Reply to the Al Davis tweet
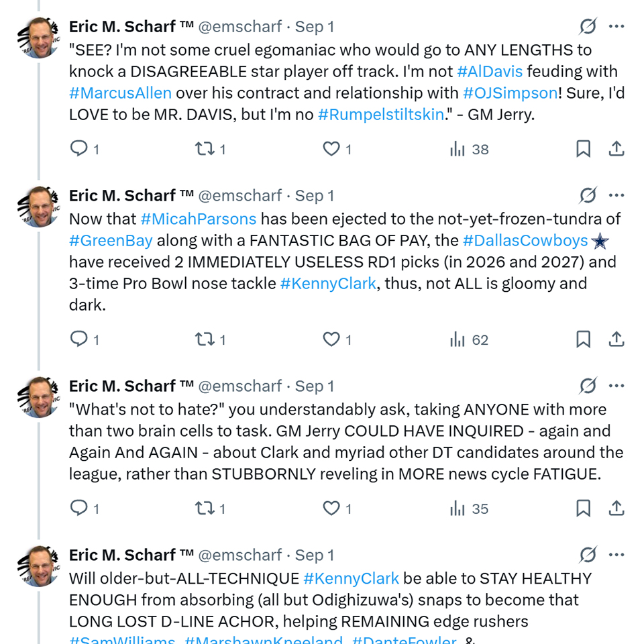 (x=80, y=149)
